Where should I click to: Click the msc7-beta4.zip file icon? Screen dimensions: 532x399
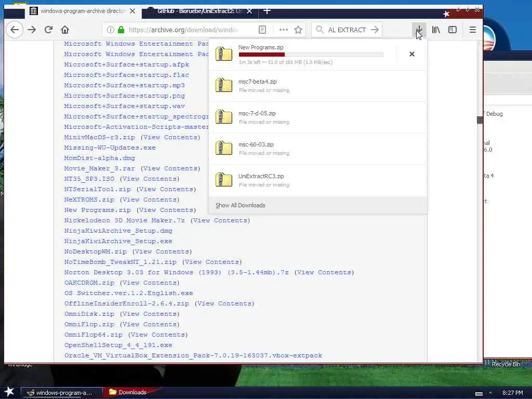[224, 85]
